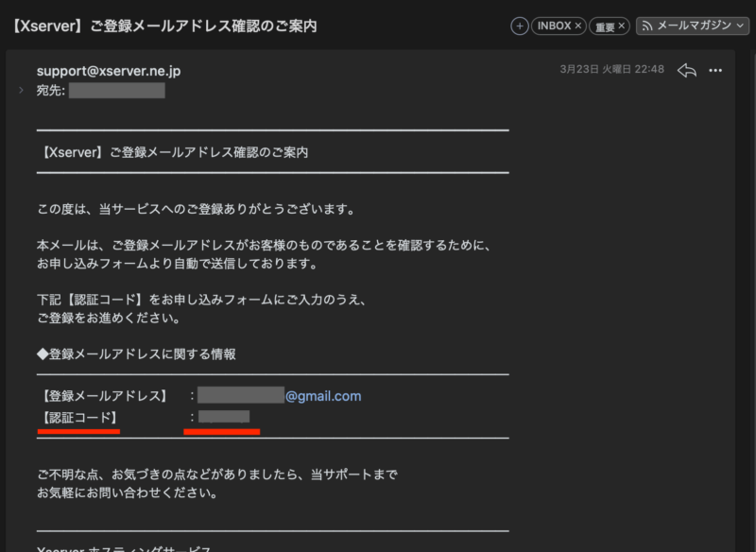Viewport: 756px width, 552px height.
Task: Remove the INBOX label tag
Action: coord(578,26)
